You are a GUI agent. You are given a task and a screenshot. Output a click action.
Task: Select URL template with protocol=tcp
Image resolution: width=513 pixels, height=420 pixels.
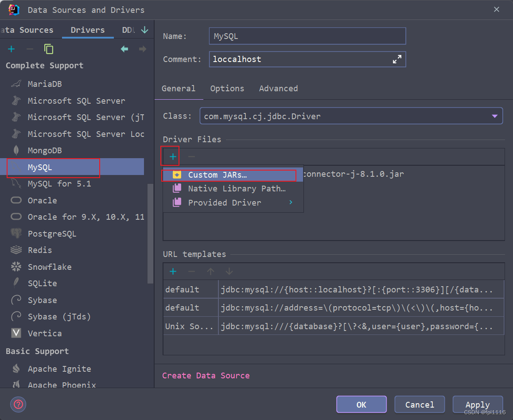pyautogui.click(x=334, y=307)
